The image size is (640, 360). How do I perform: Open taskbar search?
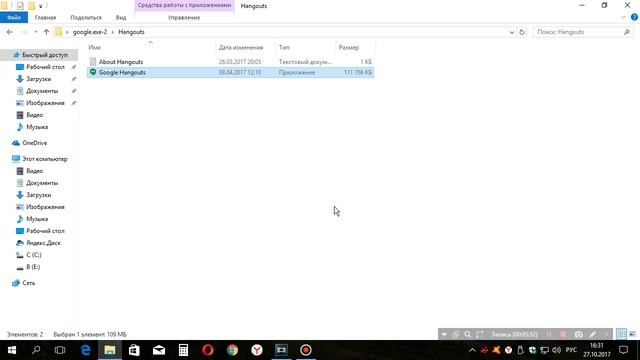[36, 350]
